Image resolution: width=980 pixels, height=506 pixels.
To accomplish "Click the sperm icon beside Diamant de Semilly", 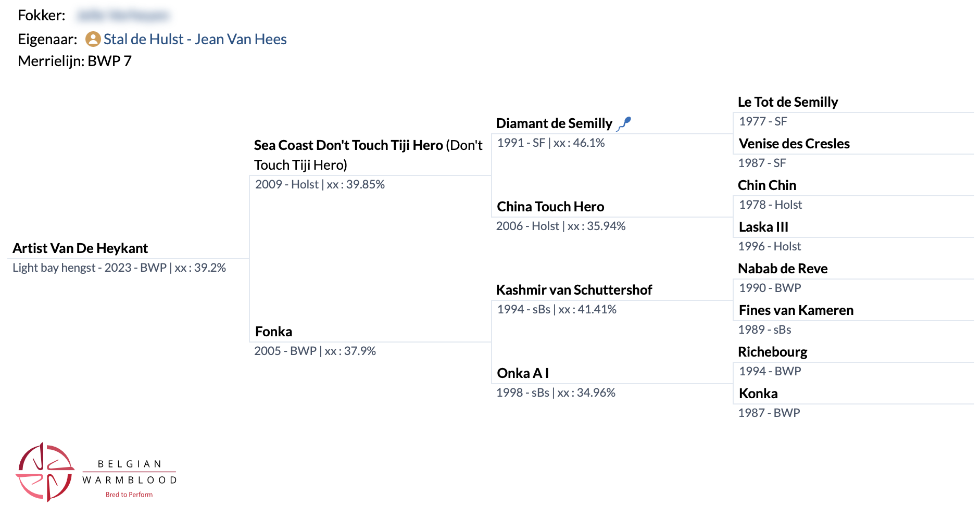I will click(x=624, y=124).
